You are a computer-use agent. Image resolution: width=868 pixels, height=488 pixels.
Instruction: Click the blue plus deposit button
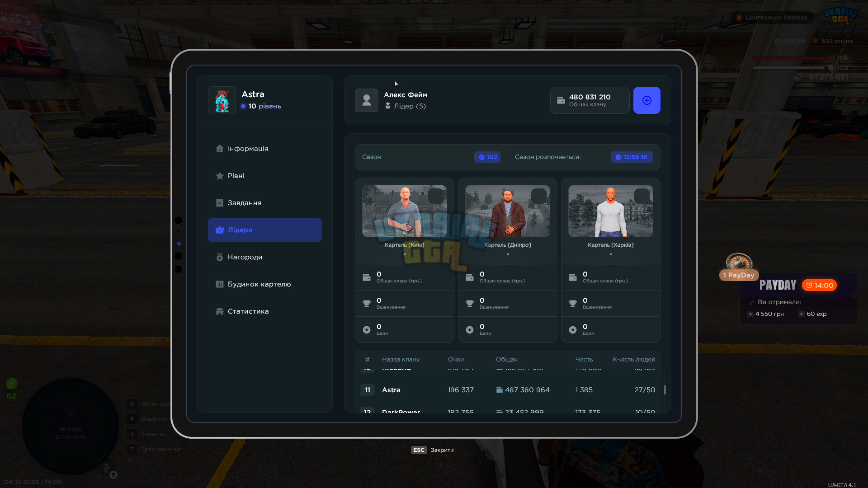click(646, 100)
